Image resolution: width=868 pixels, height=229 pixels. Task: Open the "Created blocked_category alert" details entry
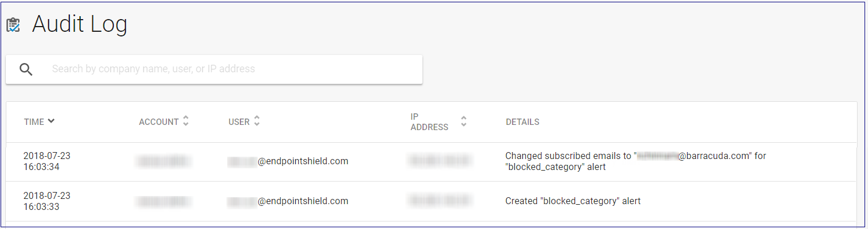pyautogui.click(x=573, y=201)
